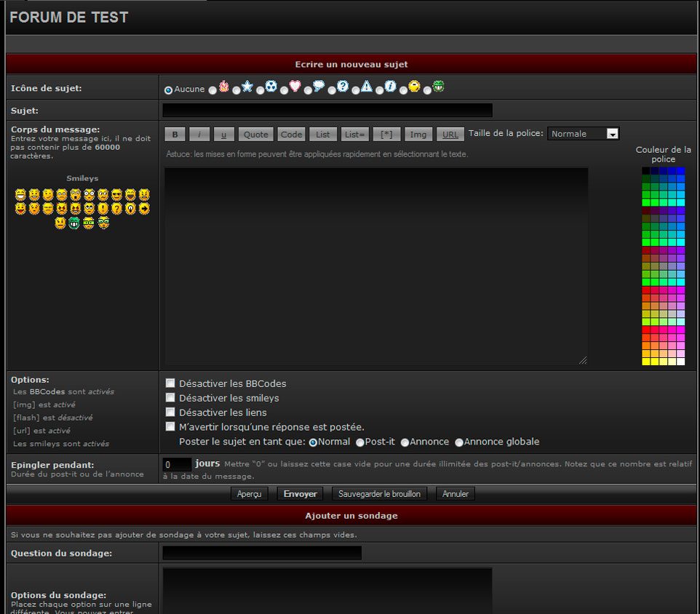Choose the star topic icon
Viewport: 700px width, 614px height.
236,90
